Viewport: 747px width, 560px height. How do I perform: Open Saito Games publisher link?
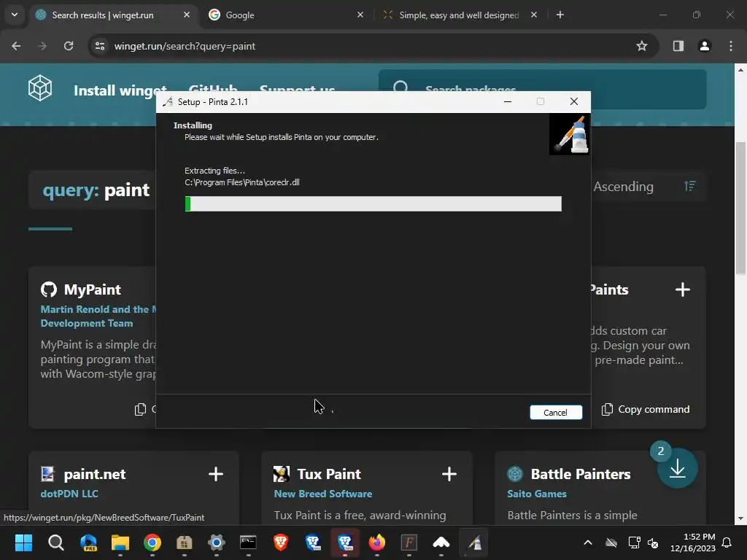click(536, 494)
